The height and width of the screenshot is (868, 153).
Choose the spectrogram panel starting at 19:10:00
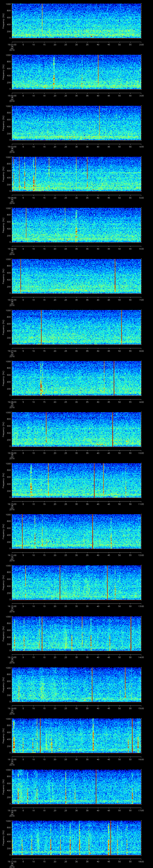[76, 480]
